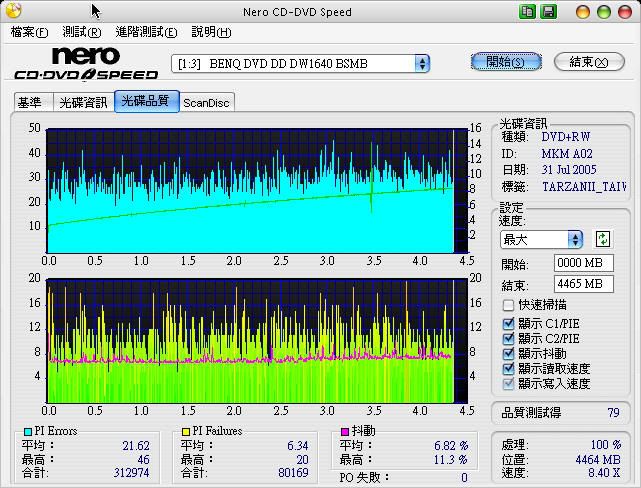Open the 說明(H) menu
Image resolution: width=641 pixels, height=488 pixels.
tap(211, 32)
